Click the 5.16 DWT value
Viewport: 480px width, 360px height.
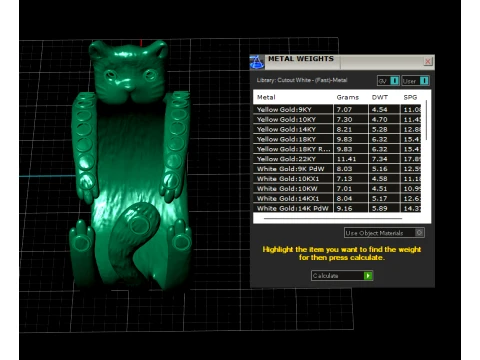pos(380,169)
